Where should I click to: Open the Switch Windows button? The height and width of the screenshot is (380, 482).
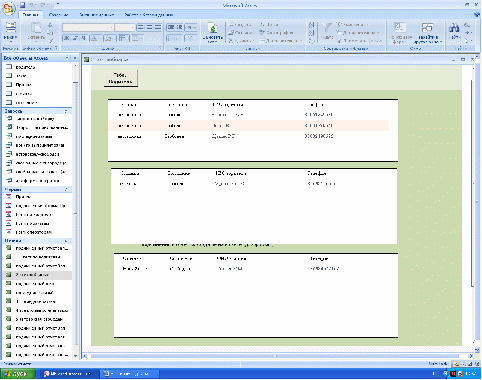coord(428,33)
